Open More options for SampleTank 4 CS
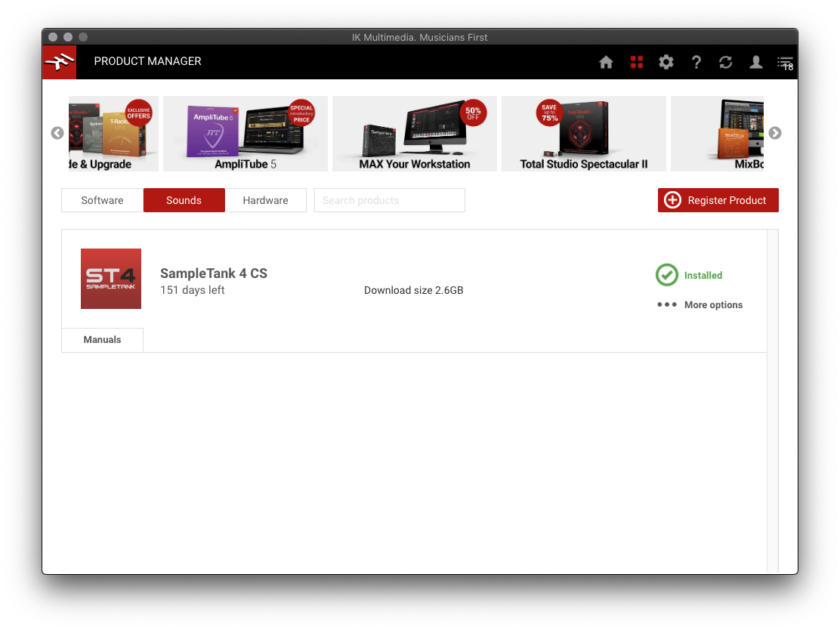 (713, 305)
